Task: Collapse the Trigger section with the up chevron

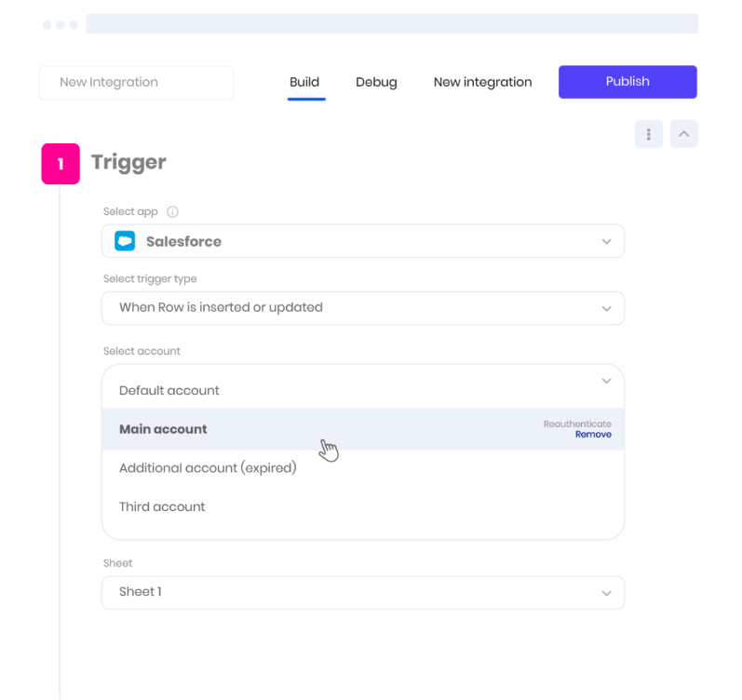Action: click(x=683, y=134)
